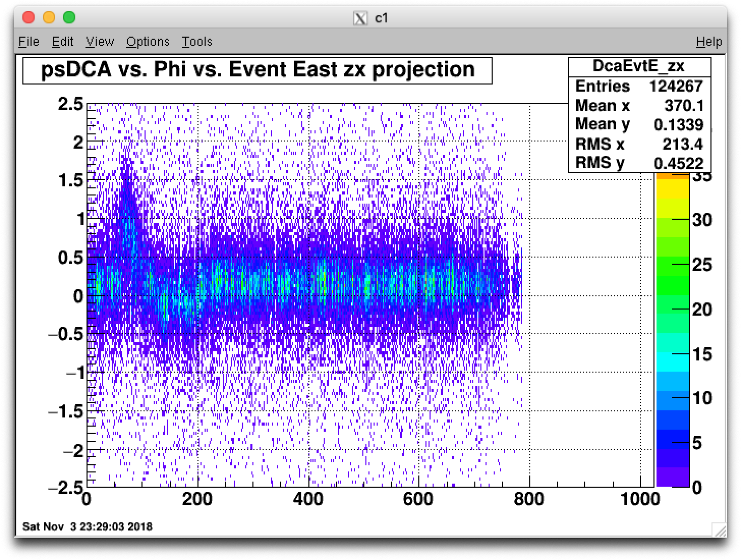Select the histogram title 'psDCA vs. Phi vs. Event East zx projection'
This screenshot has height=560, width=741.
(258, 70)
